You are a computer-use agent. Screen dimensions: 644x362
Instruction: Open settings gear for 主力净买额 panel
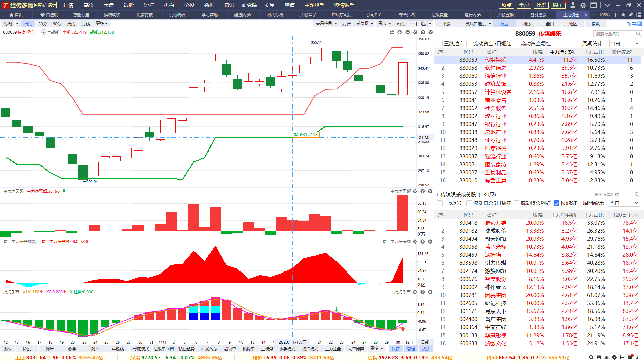(415, 191)
